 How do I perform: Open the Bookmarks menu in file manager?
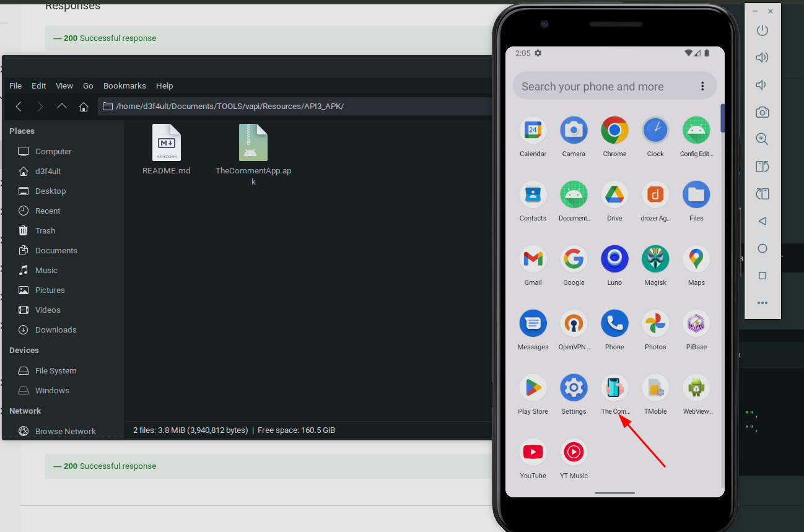(125, 85)
